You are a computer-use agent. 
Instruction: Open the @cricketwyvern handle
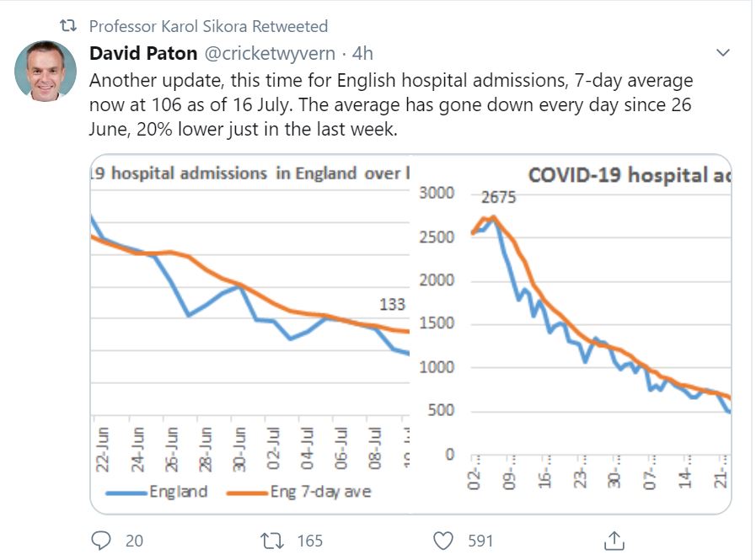point(271,53)
